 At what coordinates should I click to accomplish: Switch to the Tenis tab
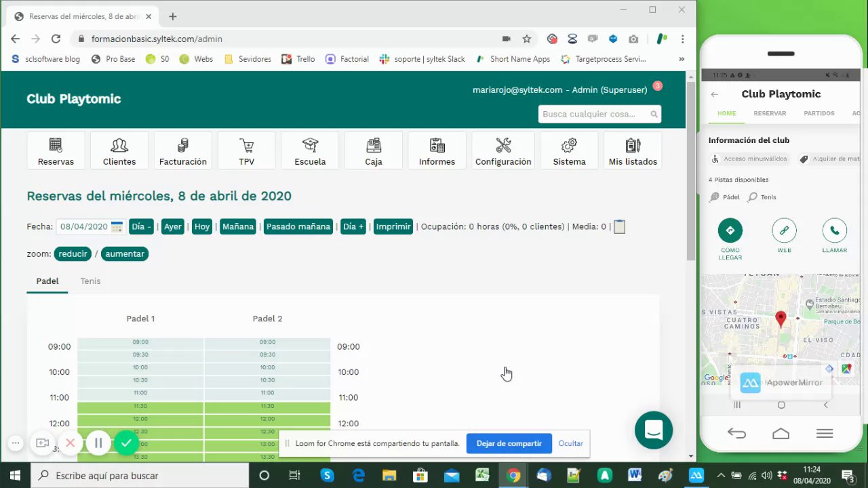pos(90,281)
